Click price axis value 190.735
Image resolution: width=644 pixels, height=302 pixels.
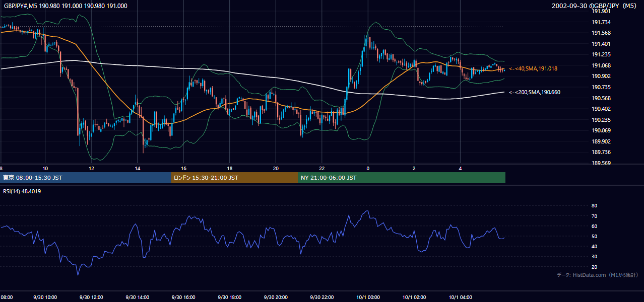[601, 87]
